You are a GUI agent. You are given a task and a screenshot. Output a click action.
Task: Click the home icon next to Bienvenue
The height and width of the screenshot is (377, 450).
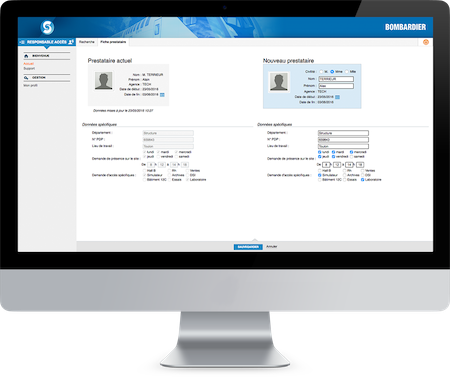pyautogui.click(x=26, y=56)
